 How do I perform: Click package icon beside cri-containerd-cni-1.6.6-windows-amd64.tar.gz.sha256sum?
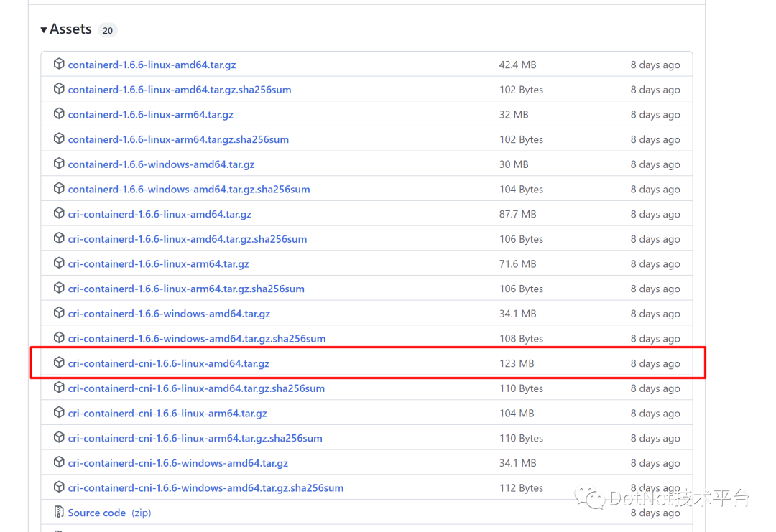click(59, 487)
